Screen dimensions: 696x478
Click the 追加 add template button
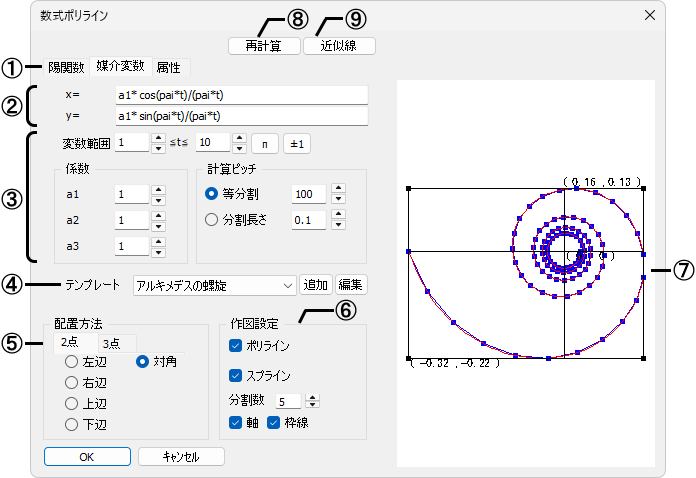click(x=316, y=285)
